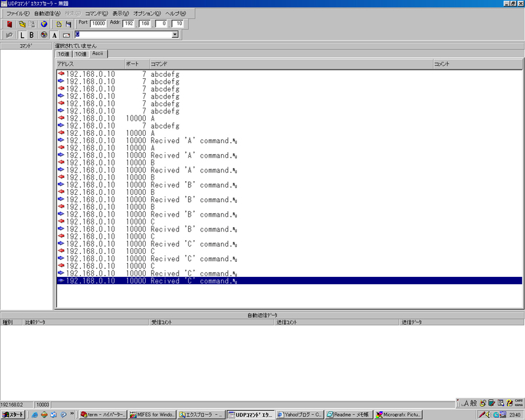Click the コマンド list column header
Image resolution: width=525 pixels, height=420 pixels.
[x=291, y=64]
